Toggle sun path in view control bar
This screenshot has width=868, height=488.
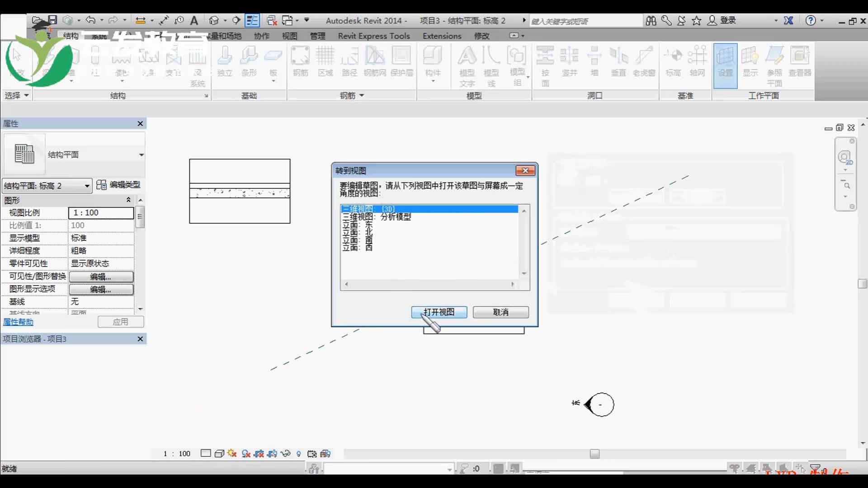pos(232,453)
